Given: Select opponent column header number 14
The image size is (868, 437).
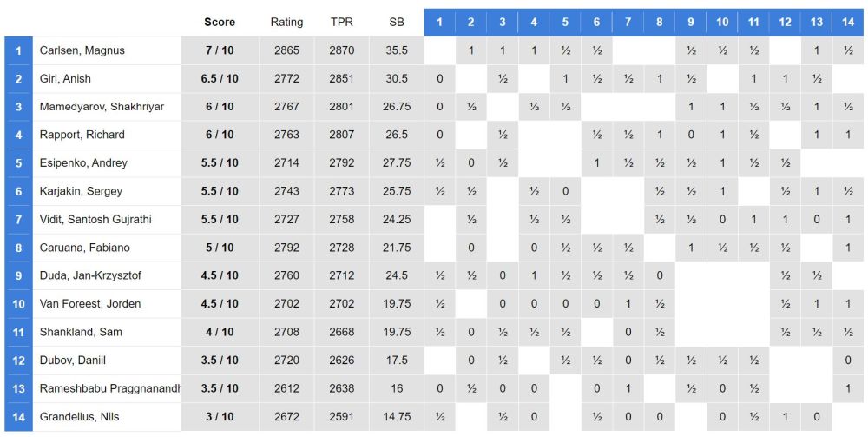Looking at the screenshot, I should click(x=847, y=22).
